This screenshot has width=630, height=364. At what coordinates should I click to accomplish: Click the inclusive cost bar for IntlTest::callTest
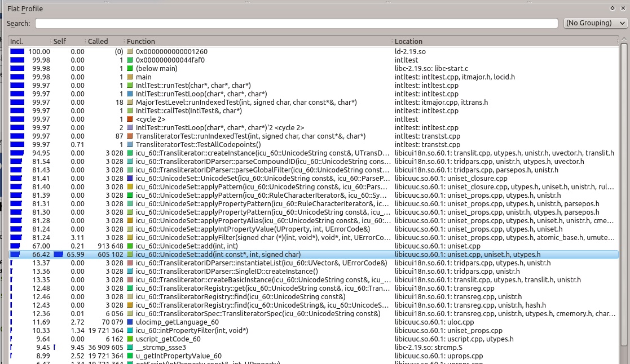(17, 111)
